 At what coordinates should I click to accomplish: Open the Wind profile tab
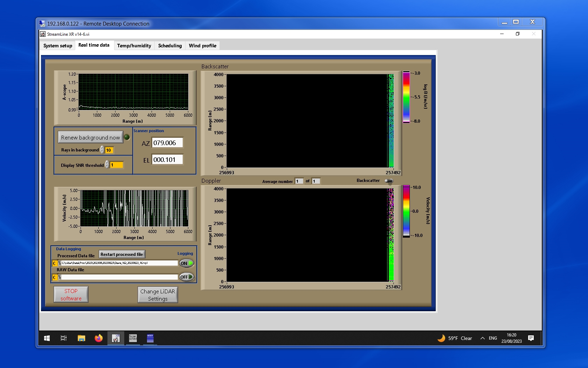pos(202,46)
